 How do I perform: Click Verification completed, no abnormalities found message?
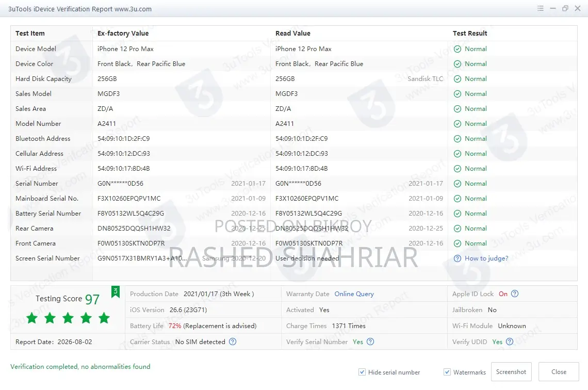(x=80, y=367)
